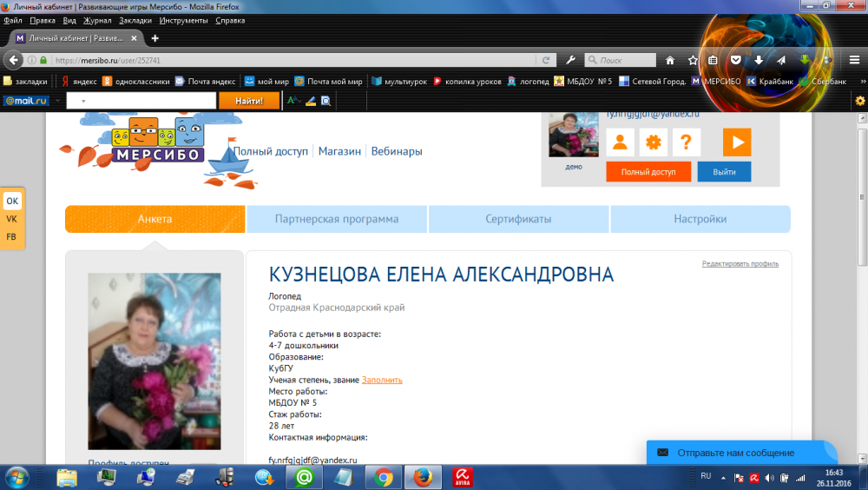Click the orange Найти! button

(x=249, y=101)
